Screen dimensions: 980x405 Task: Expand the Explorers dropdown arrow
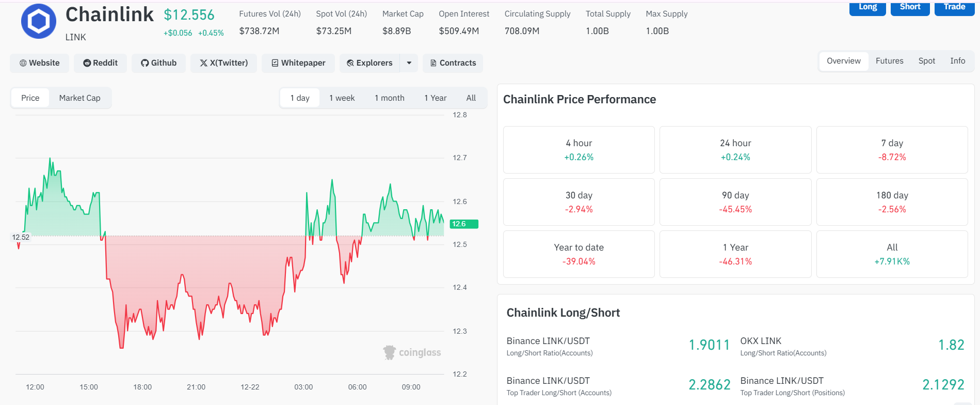tap(409, 63)
